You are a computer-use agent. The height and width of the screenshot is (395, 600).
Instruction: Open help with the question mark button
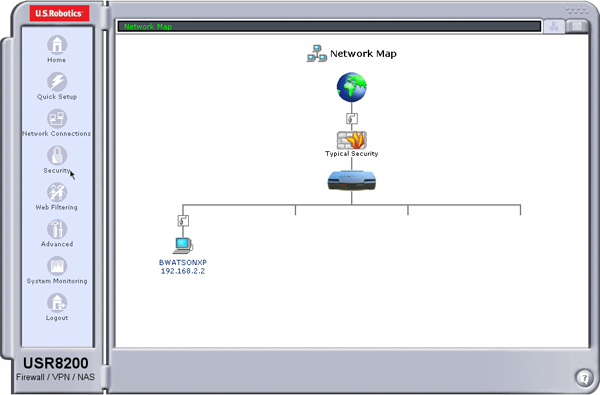584,378
